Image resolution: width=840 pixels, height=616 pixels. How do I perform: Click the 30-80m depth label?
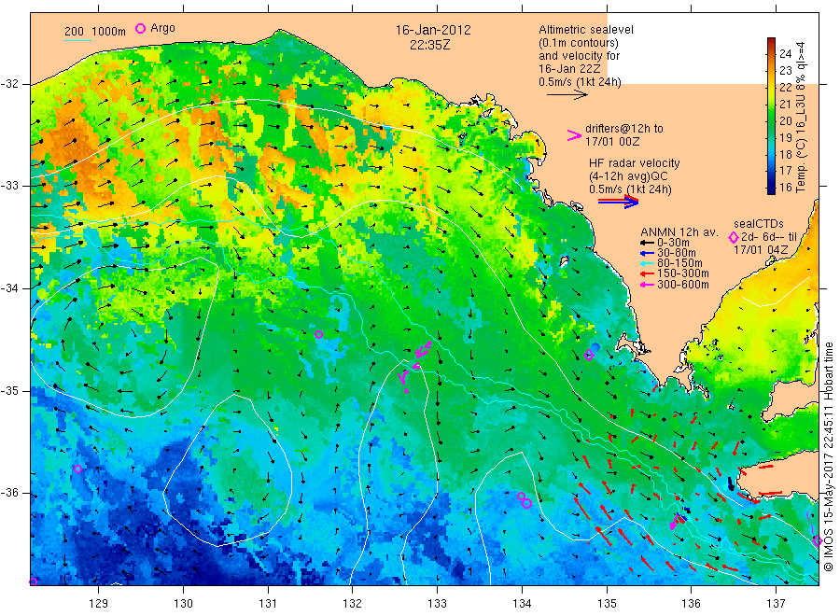click(x=677, y=253)
